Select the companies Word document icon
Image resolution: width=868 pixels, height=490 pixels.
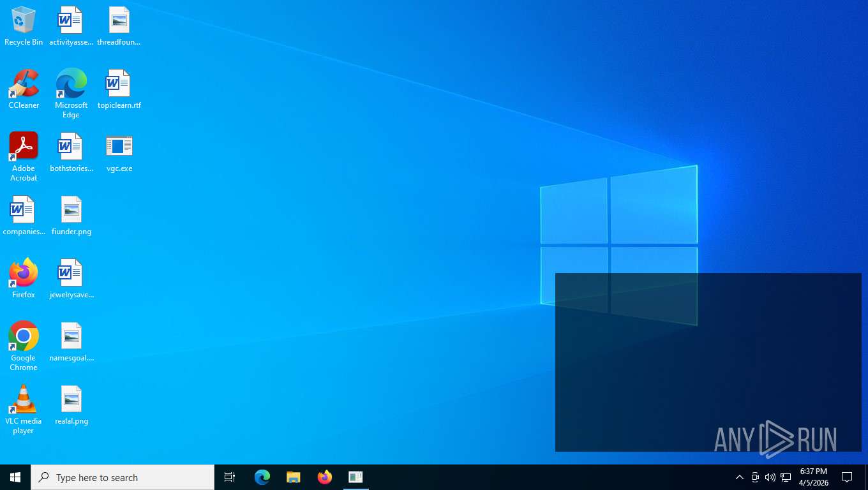pos(24,216)
